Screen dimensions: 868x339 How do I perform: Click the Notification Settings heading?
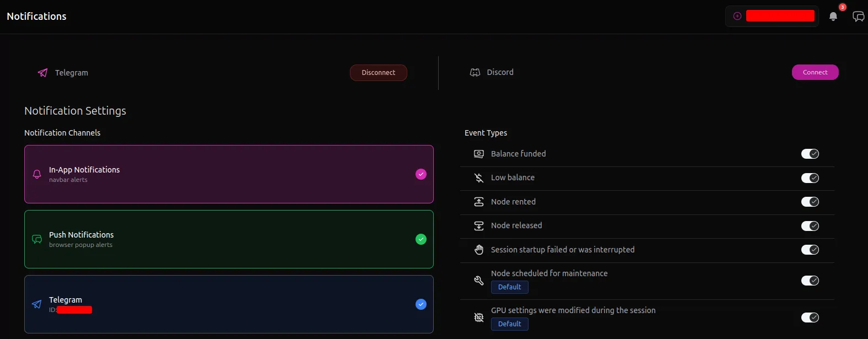[x=76, y=111]
